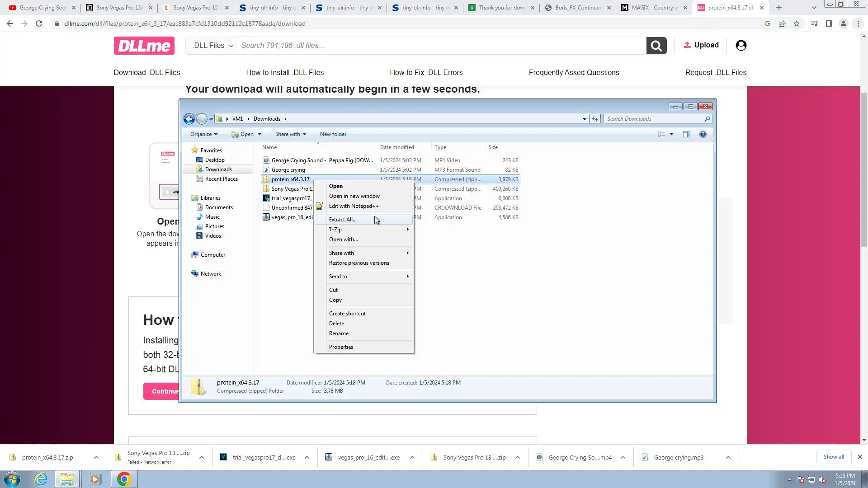
Task: Click the Upload button
Action: tap(701, 45)
